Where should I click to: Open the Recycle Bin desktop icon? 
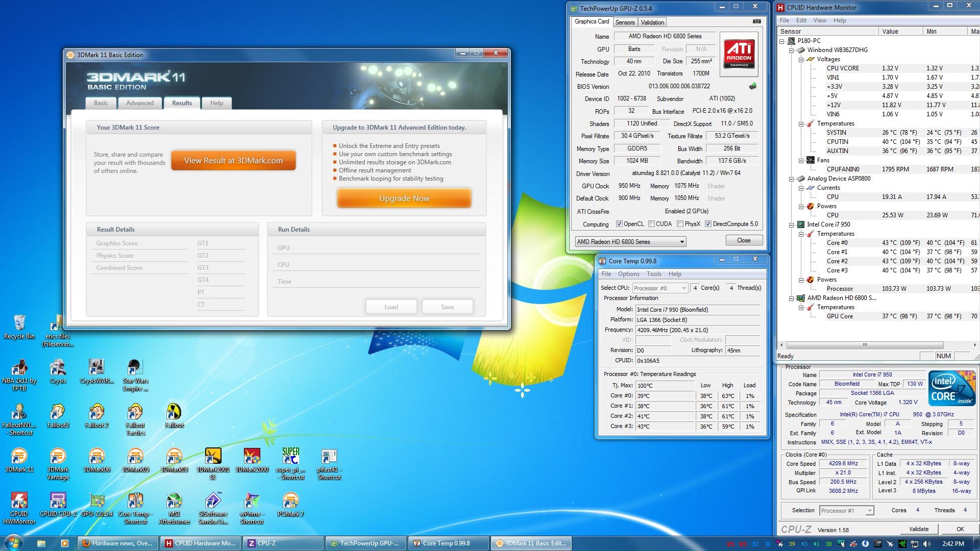[19, 327]
